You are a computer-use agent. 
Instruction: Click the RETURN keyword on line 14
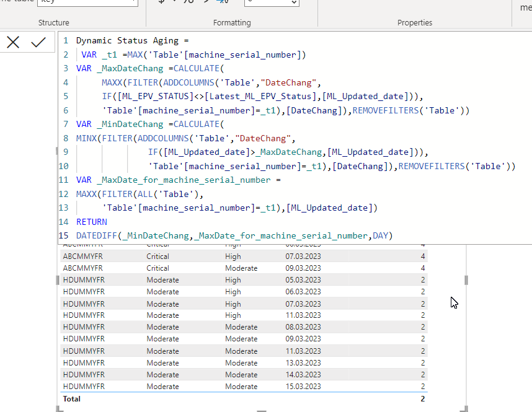(92, 222)
